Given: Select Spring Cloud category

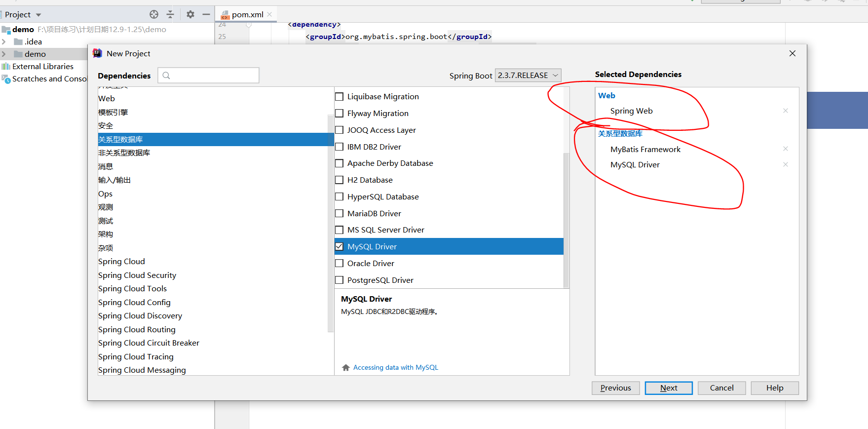Looking at the screenshot, I should pos(121,262).
